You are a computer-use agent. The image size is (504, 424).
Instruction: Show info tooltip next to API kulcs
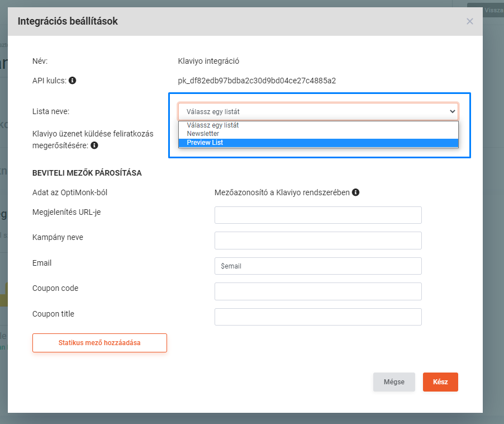[72, 81]
